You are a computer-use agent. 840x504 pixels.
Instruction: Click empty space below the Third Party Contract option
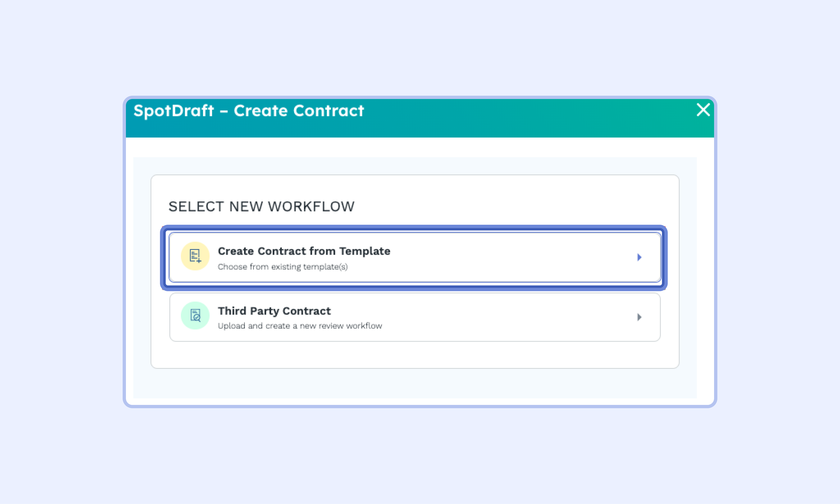414,355
